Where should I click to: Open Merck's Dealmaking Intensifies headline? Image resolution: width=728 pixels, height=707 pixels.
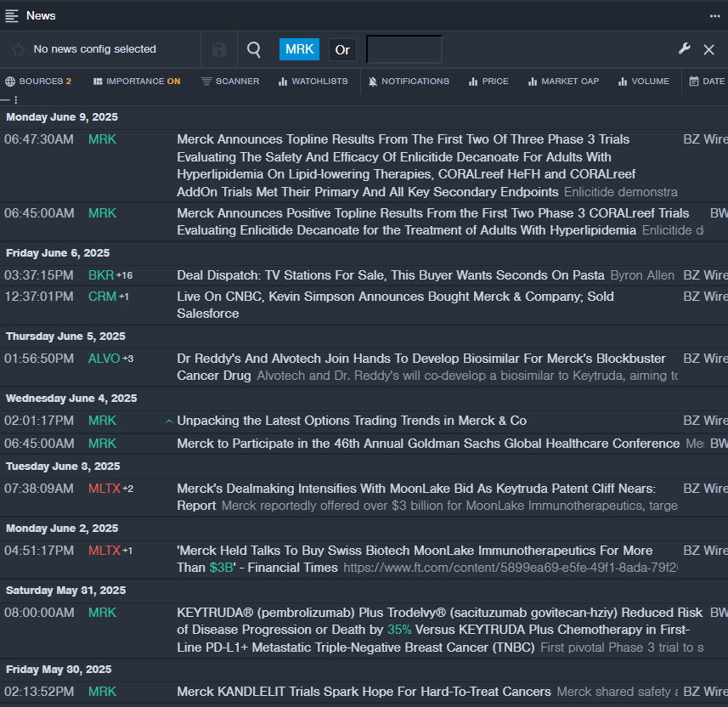(x=416, y=497)
